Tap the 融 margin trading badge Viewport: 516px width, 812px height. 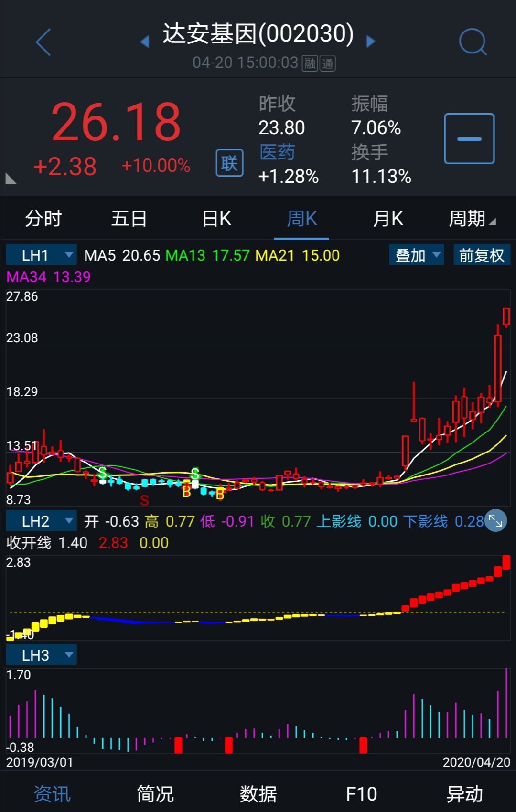tap(310, 63)
